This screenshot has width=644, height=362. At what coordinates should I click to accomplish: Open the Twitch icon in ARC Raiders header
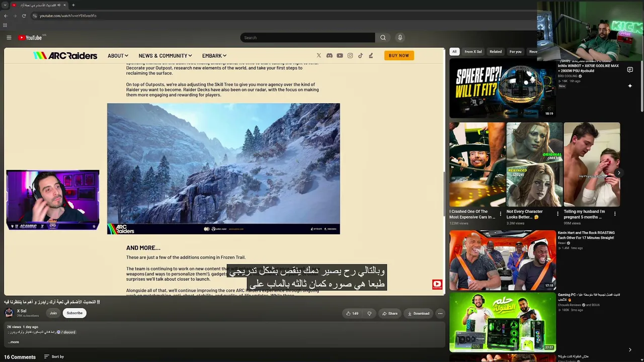tap(371, 56)
